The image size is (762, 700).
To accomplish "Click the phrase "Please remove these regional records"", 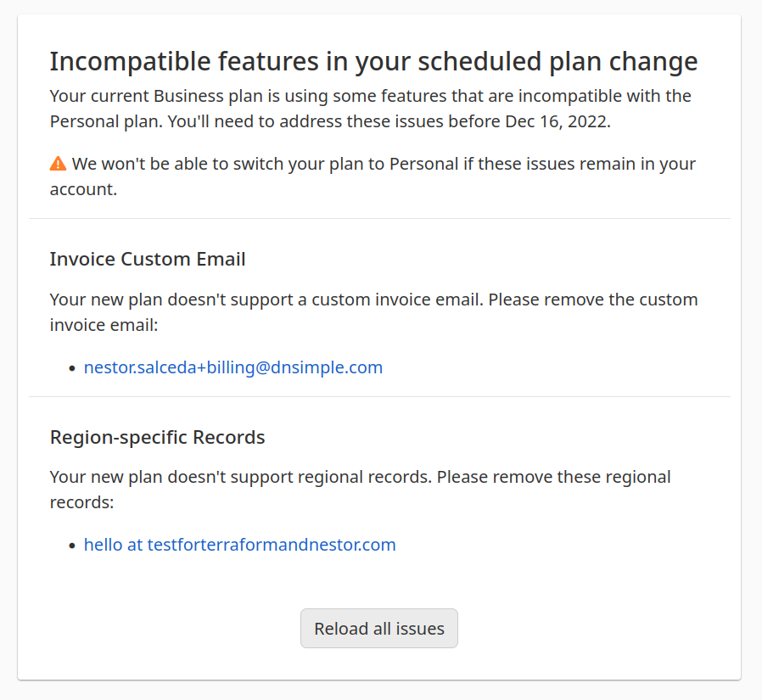I will pos(553,477).
